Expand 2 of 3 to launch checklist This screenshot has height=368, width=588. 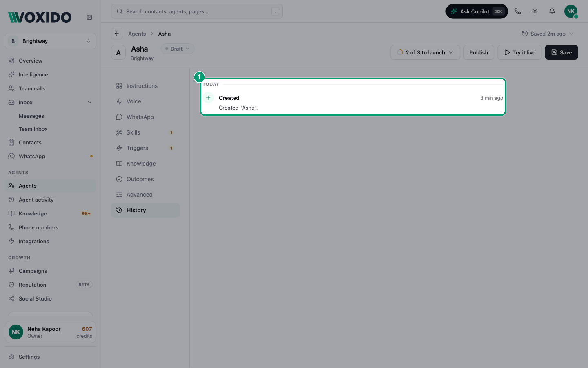425,52
